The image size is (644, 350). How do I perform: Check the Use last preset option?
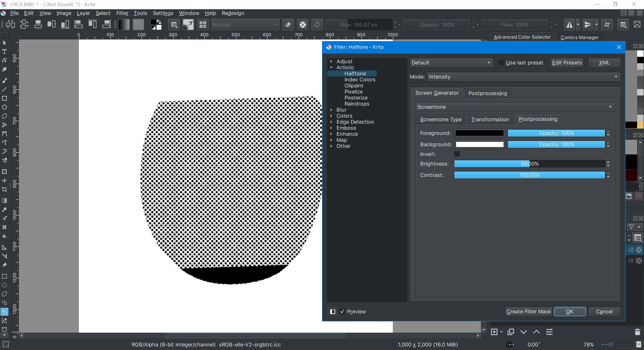(501, 63)
